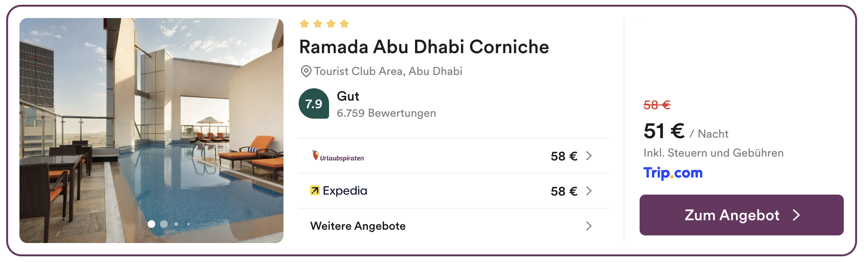Open the hotel pool photo
Screen dimensions: 868x262
click(151, 131)
